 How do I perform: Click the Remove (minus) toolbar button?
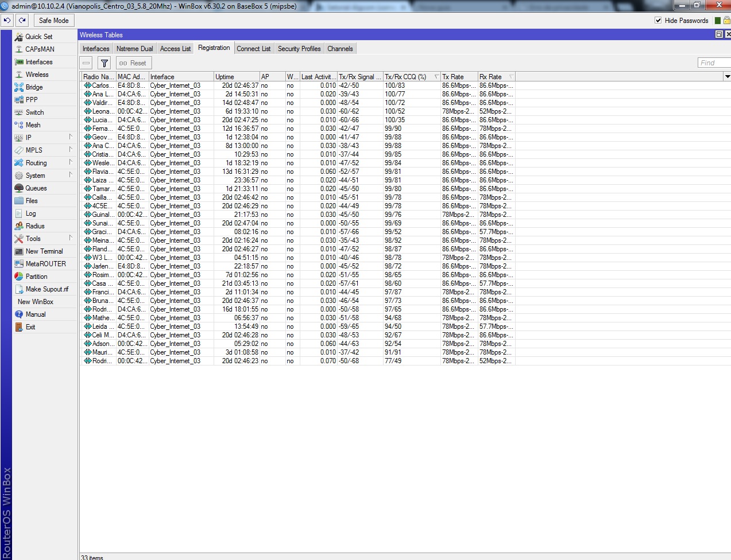click(86, 63)
